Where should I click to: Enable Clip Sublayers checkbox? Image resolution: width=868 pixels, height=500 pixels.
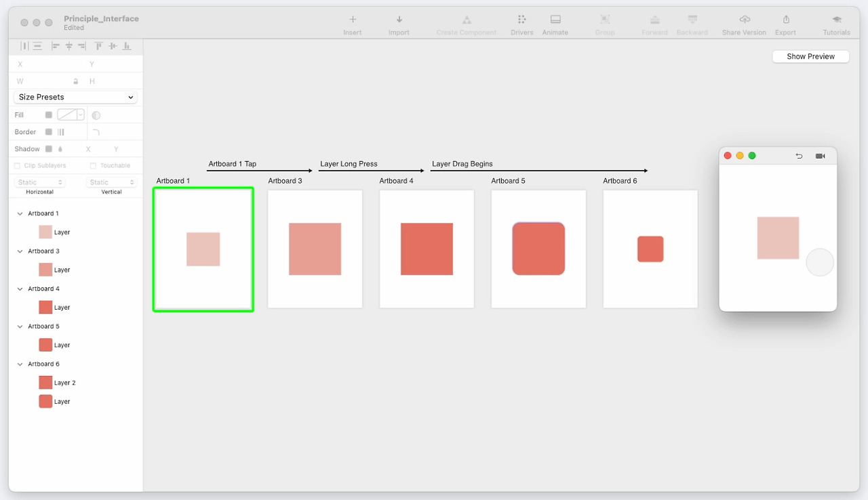pyautogui.click(x=18, y=165)
